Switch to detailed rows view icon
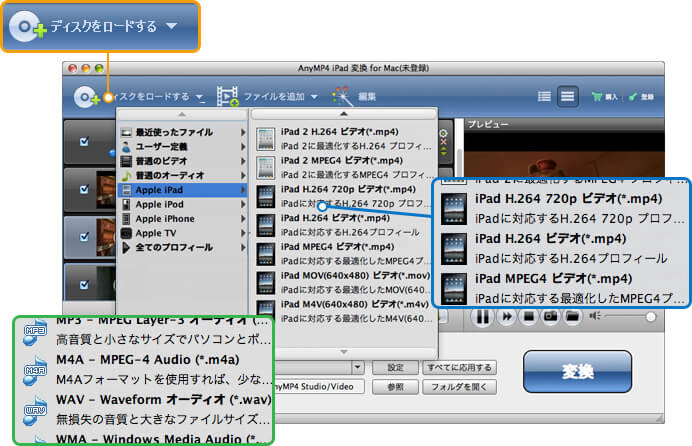692x446 pixels. click(568, 96)
